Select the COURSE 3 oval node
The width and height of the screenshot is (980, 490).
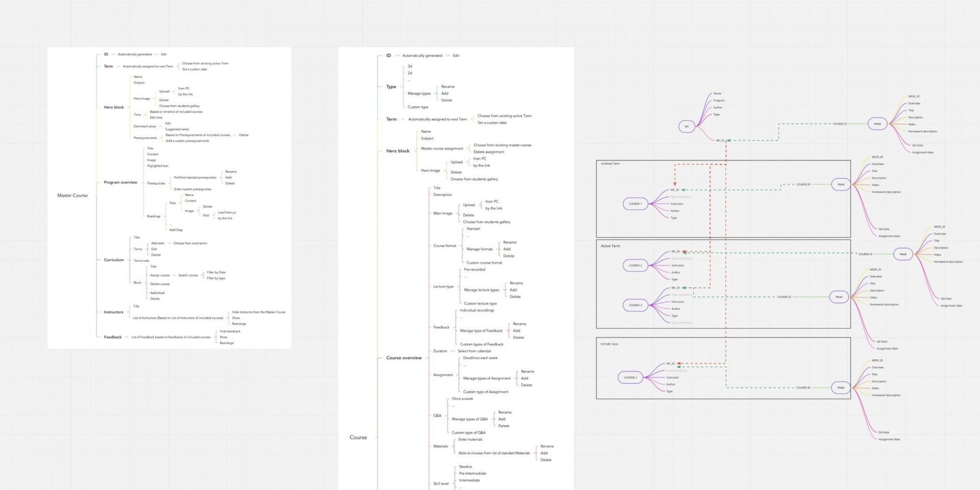click(635, 305)
